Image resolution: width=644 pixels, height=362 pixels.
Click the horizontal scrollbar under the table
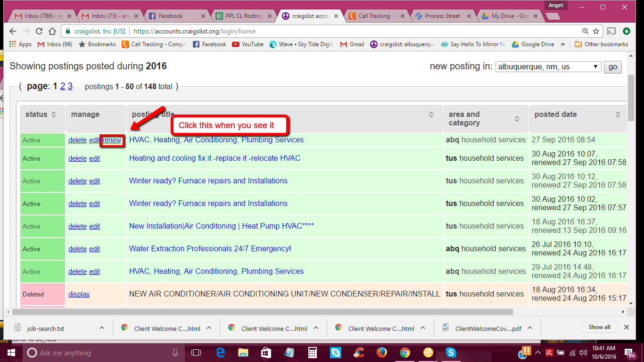tap(263, 312)
